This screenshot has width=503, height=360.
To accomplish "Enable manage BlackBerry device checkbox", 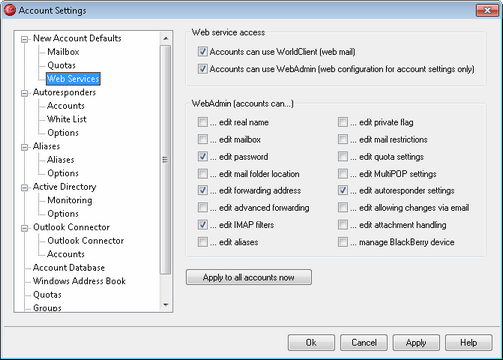I will pos(343,242).
